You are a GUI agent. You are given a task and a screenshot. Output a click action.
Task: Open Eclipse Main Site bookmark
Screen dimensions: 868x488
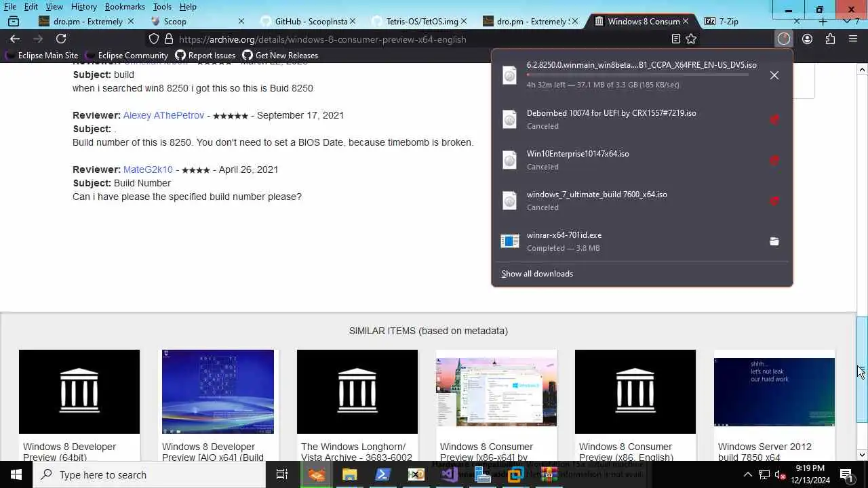click(41, 56)
